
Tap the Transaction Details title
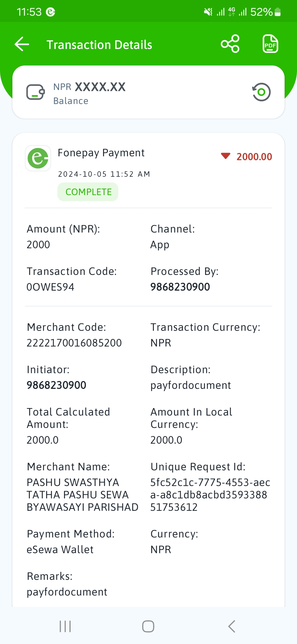99,45
